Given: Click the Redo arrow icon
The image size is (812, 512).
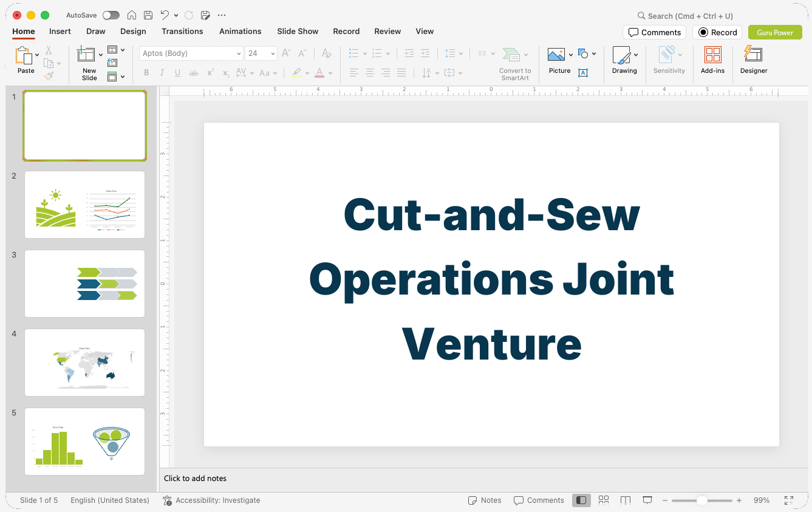Looking at the screenshot, I should point(189,15).
